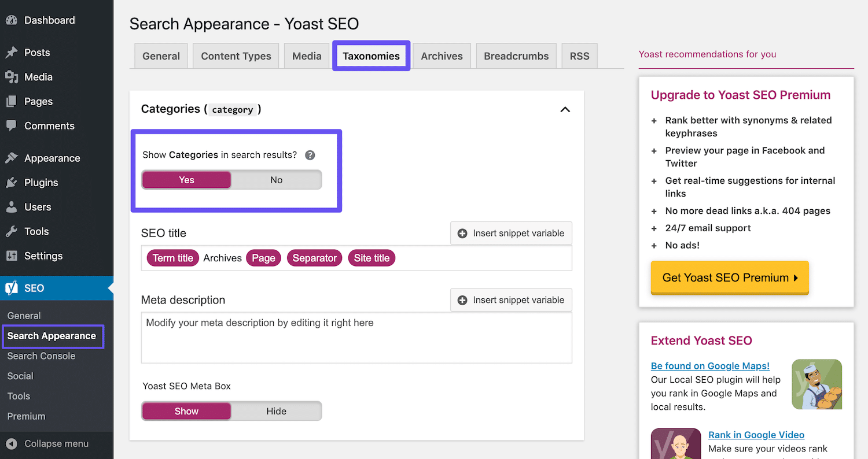Open the Breadcrumbs tab
This screenshot has height=459, width=868.
[516, 55]
